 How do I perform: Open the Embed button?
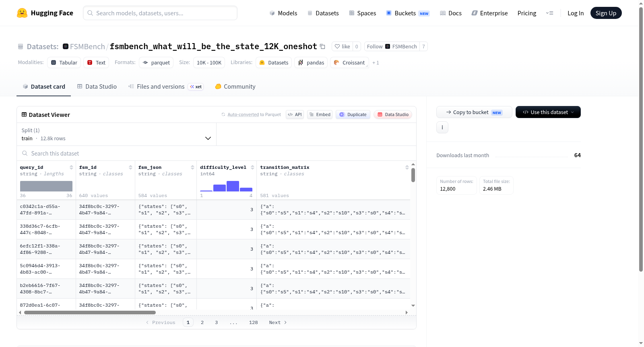point(320,114)
